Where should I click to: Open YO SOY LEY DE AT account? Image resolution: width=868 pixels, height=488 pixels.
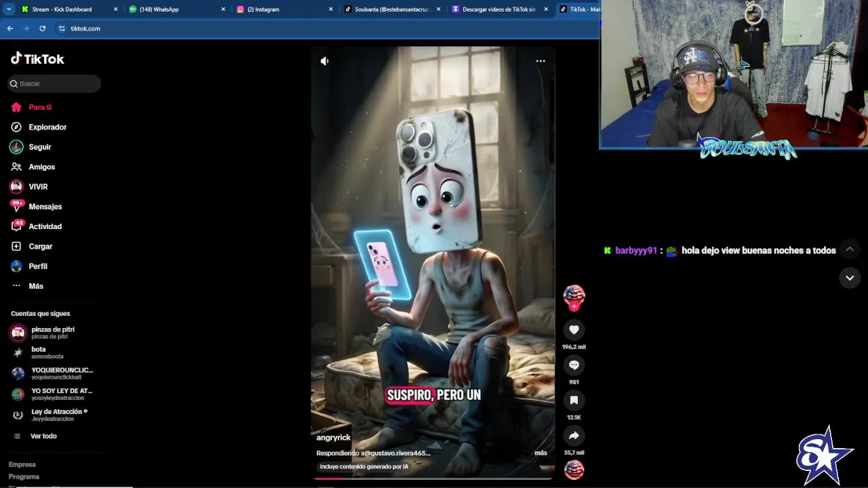52,394
